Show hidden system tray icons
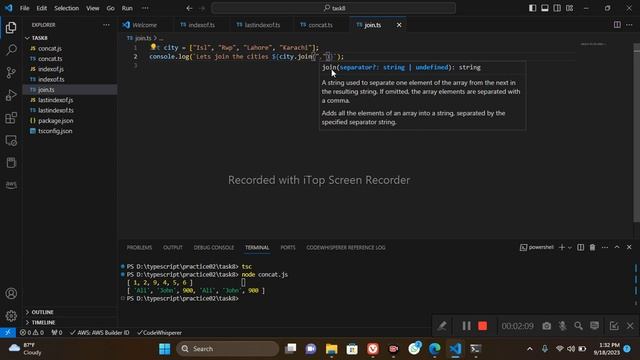The image size is (640, 360). (x=529, y=349)
